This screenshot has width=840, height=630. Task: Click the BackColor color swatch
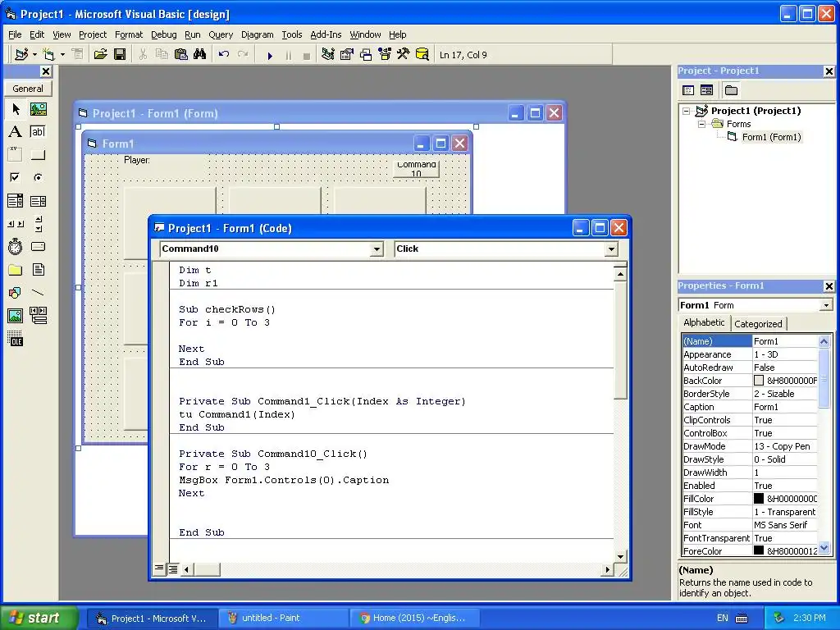click(759, 381)
